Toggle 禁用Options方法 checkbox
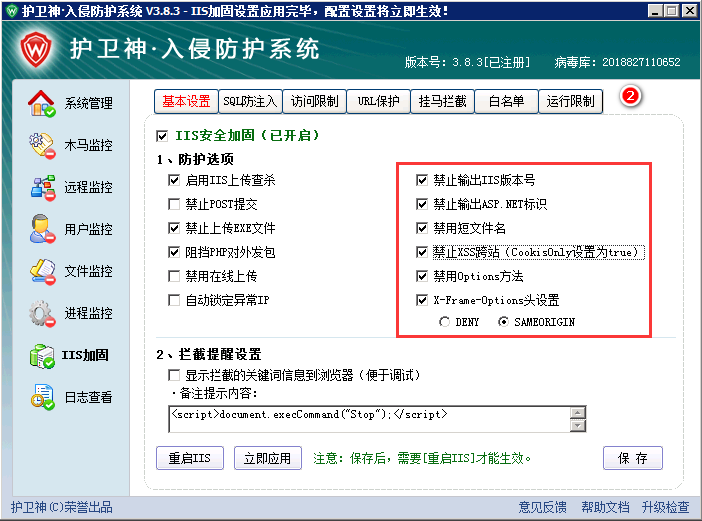702x521 pixels. coord(422,276)
